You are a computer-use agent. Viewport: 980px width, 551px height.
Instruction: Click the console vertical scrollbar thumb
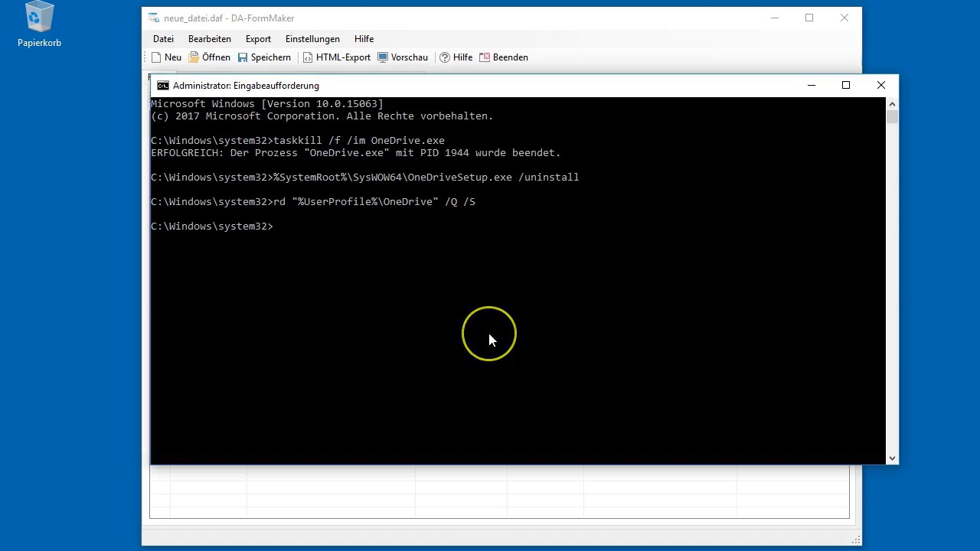pos(892,116)
